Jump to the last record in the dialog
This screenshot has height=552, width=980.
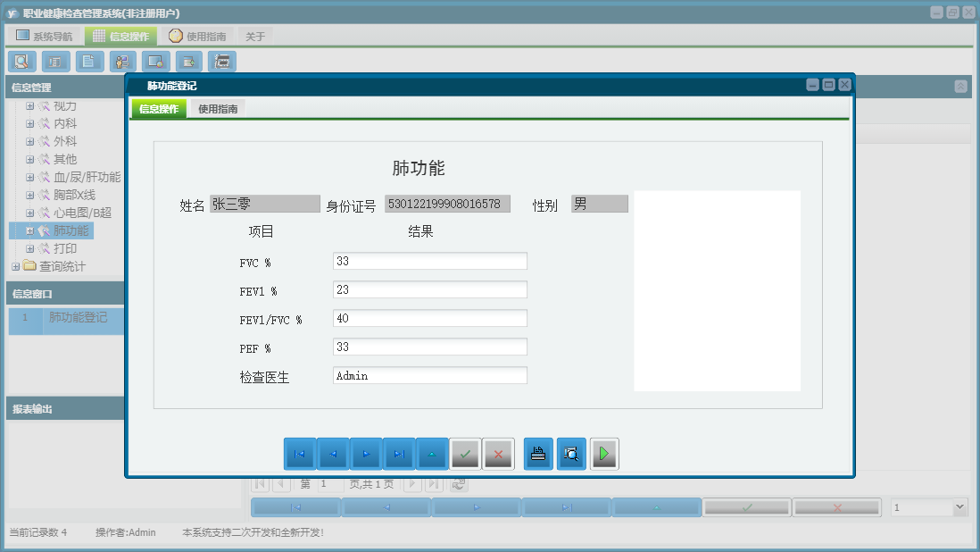click(x=399, y=454)
